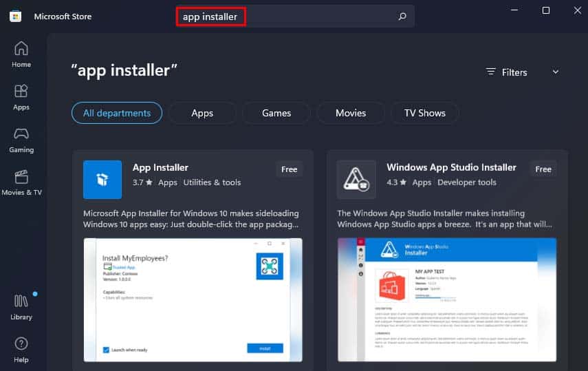Click the 'Developer tools' category text
Image resolution: width=588 pixels, height=371 pixels.
[467, 182]
